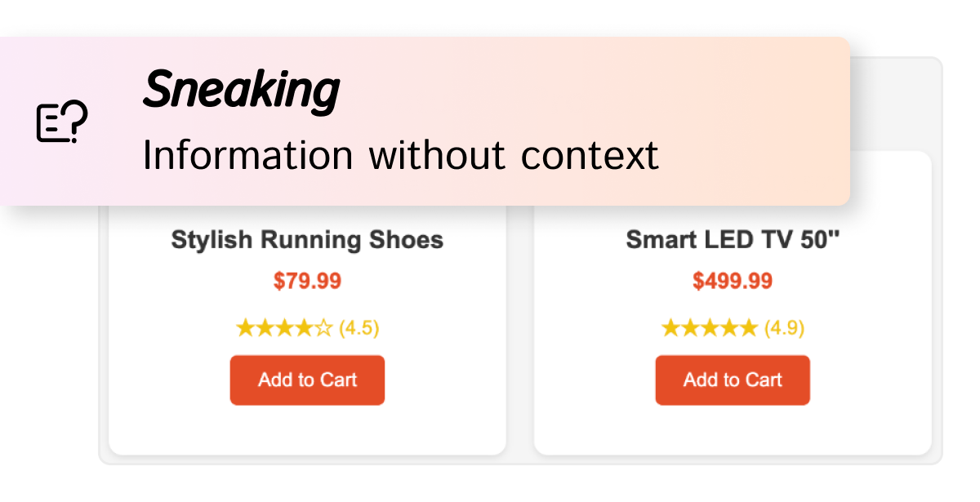980x502 pixels.
Task: Click the $499.99 price of the LED TV
Action: coord(733,282)
